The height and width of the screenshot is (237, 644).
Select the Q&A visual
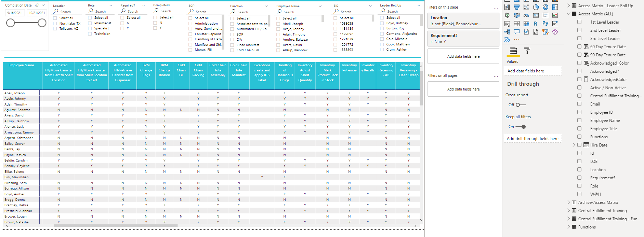517,32
